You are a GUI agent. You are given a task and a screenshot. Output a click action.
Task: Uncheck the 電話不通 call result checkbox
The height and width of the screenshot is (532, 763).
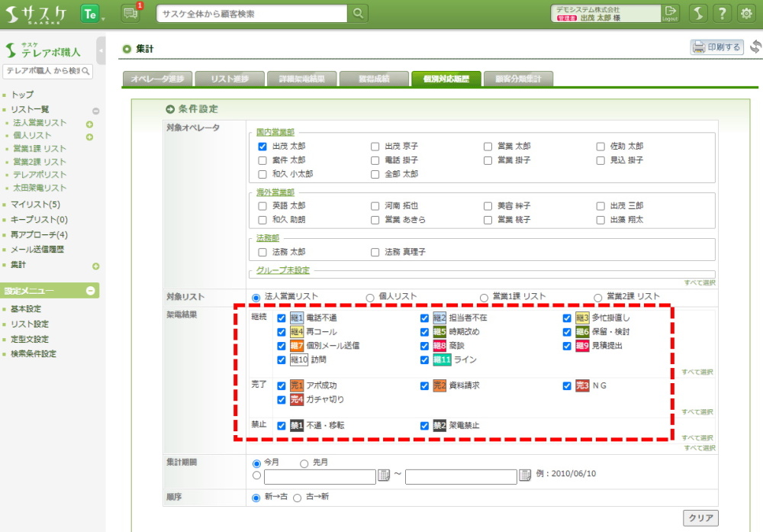tap(282, 318)
